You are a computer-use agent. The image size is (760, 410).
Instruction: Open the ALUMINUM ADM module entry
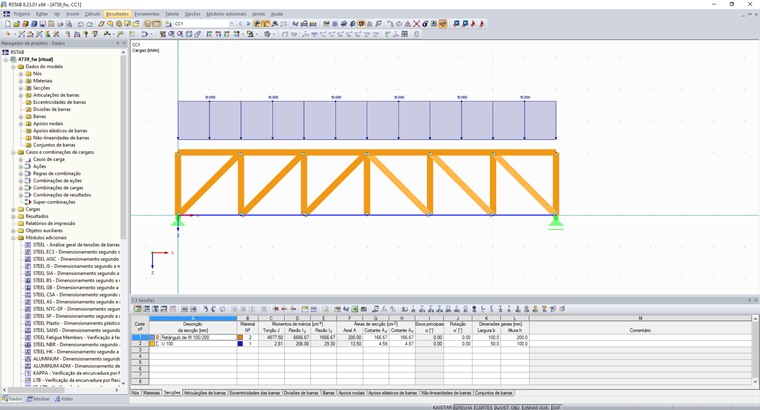[77, 366]
